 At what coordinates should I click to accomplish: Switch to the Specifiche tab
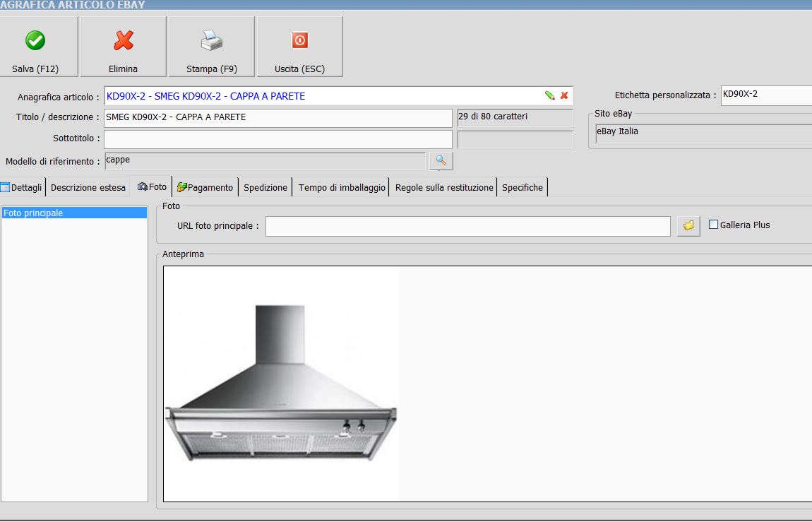(522, 187)
